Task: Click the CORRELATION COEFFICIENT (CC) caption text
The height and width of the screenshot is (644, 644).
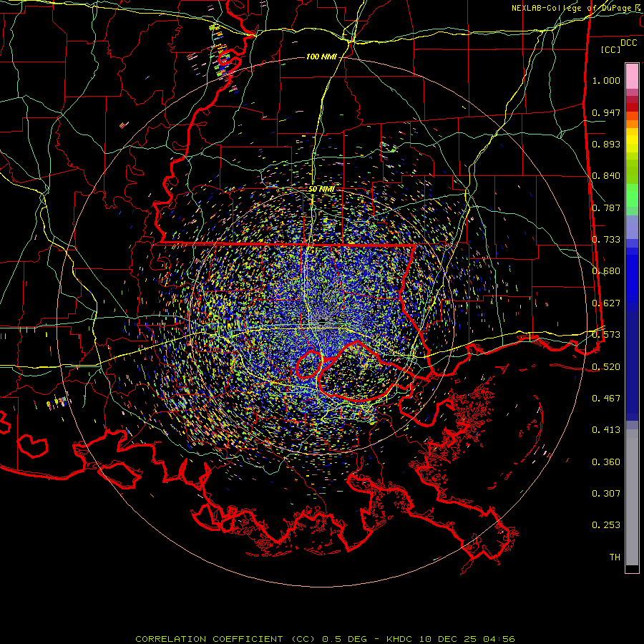Action: point(225,639)
